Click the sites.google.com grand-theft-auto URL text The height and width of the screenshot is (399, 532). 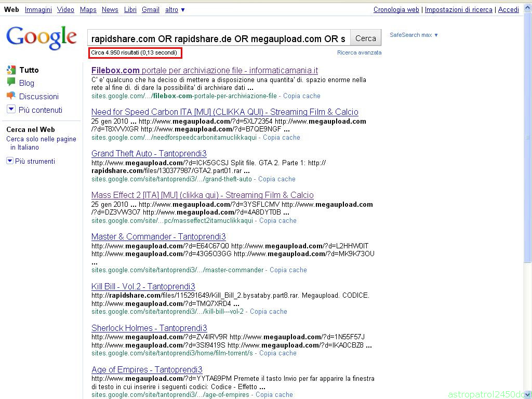[x=171, y=179]
